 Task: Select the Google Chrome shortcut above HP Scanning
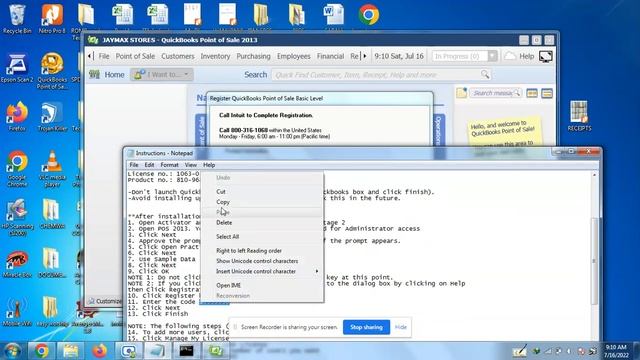(x=17, y=169)
